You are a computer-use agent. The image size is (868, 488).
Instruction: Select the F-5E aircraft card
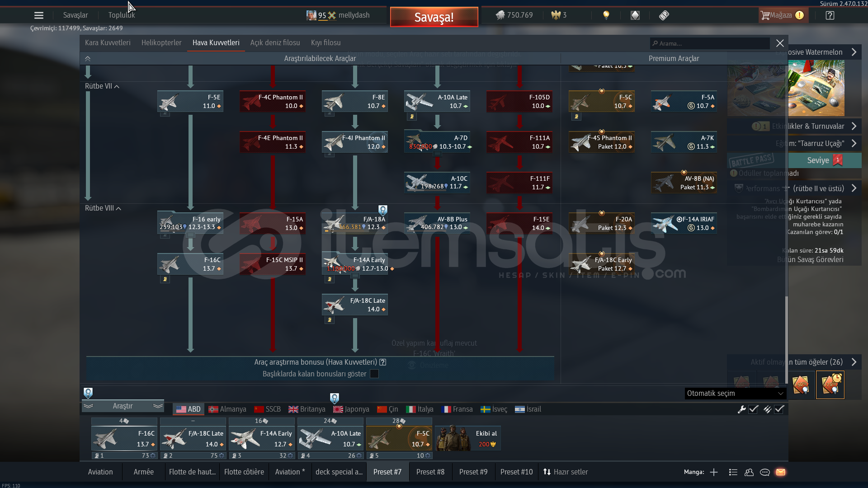190,101
